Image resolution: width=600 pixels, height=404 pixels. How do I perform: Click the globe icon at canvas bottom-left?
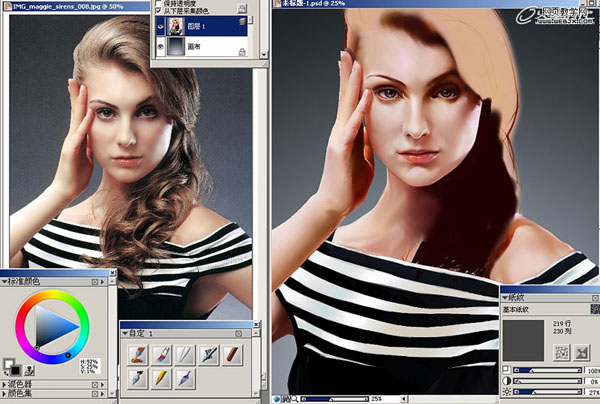[277, 399]
